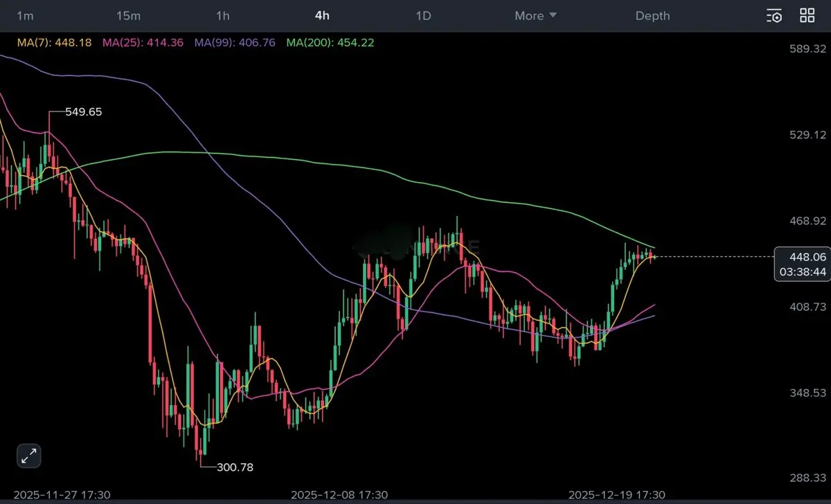831x504 pixels.
Task: Open the Depth chart view
Action: [652, 15]
